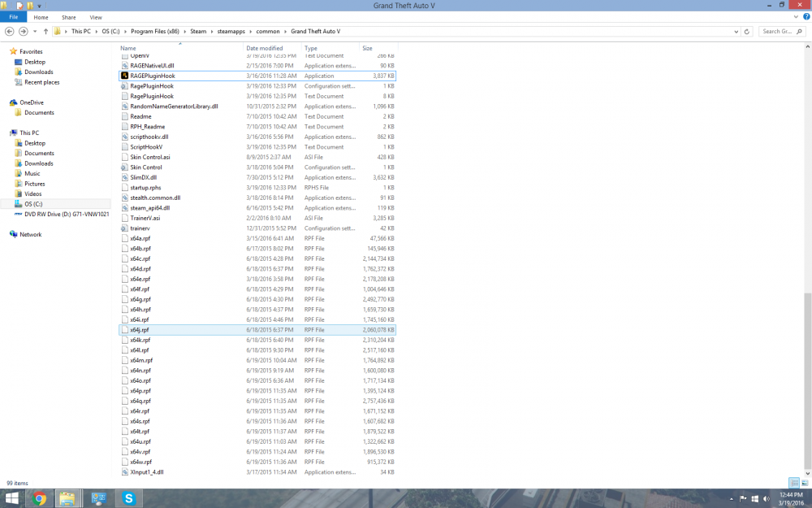Click the Properties quick access icon

(19, 4)
